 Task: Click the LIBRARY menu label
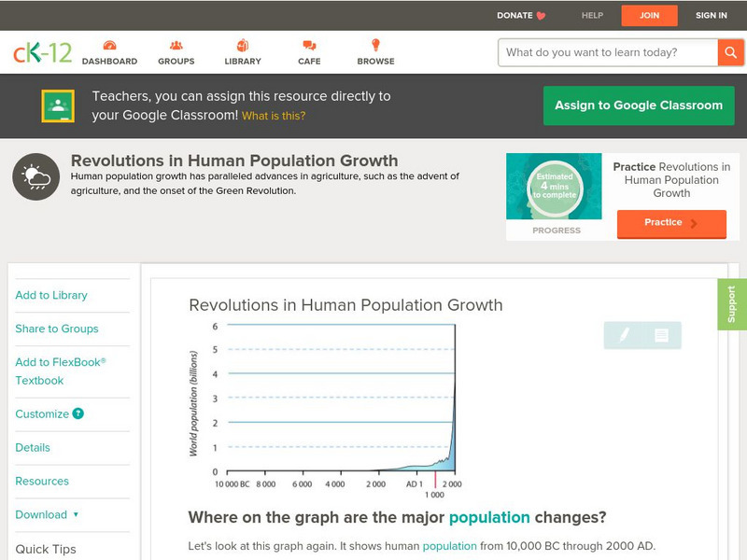click(x=243, y=61)
